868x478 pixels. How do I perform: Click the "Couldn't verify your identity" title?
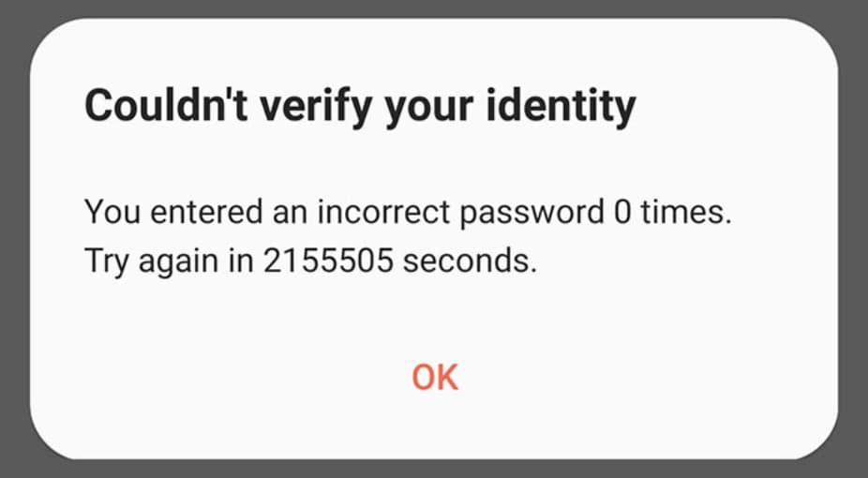(x=360, y=108)
